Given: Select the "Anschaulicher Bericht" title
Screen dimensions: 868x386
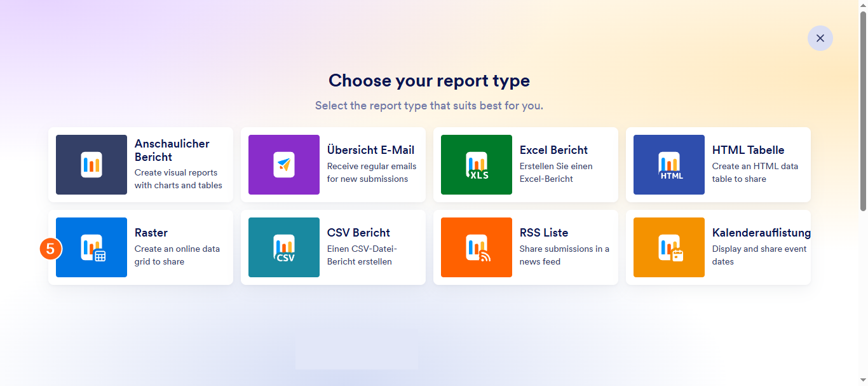Looking at the screenshot, I should click(x=172, y=150).
